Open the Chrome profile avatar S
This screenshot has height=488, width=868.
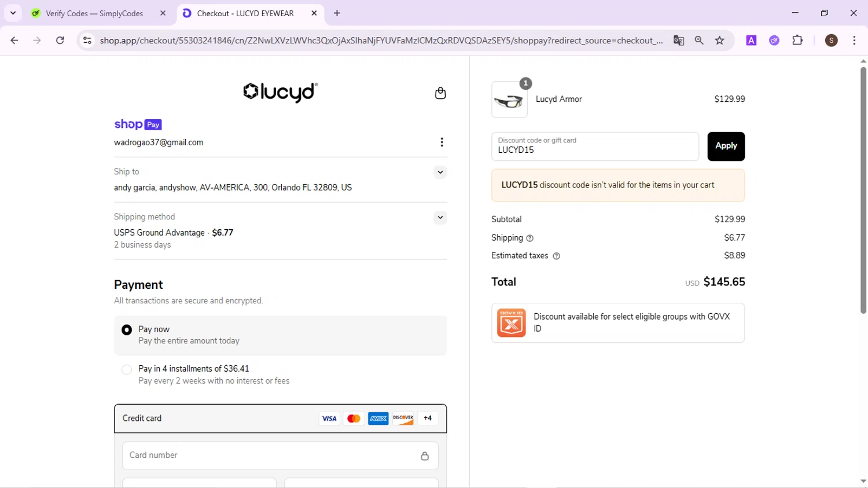pos(832,41)
